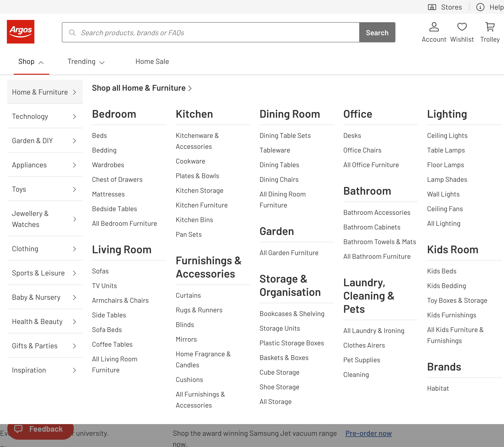
Task: Open the Home Sale menu item
Action: (152, 61)
